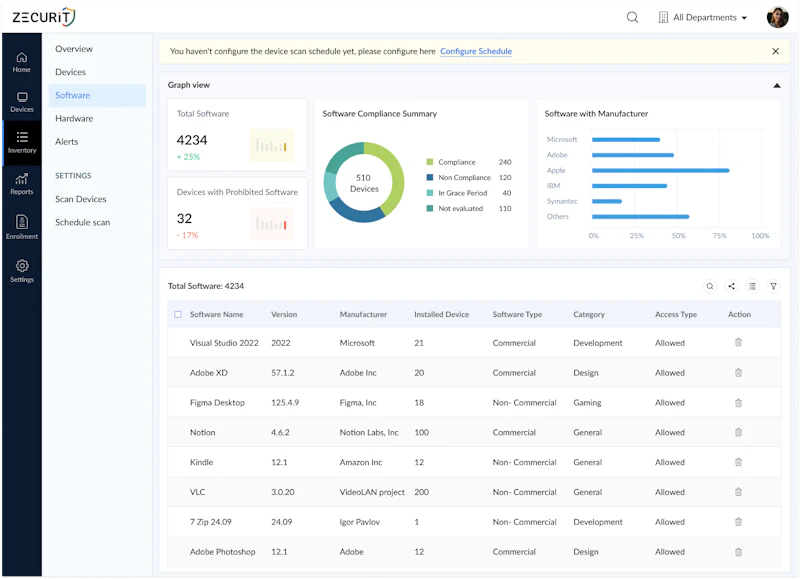
Task: Open the table filter funnel
Action: tap(773, 286)
